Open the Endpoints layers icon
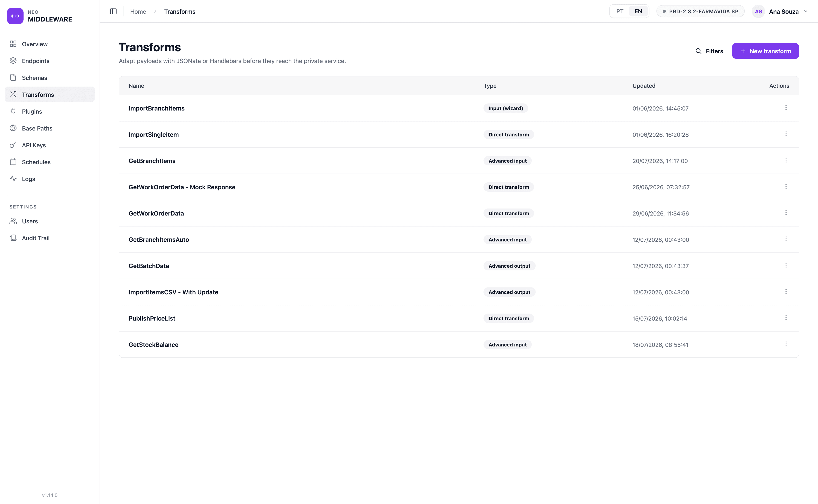This screenshot has height=504, width=818. pos(13,61)
